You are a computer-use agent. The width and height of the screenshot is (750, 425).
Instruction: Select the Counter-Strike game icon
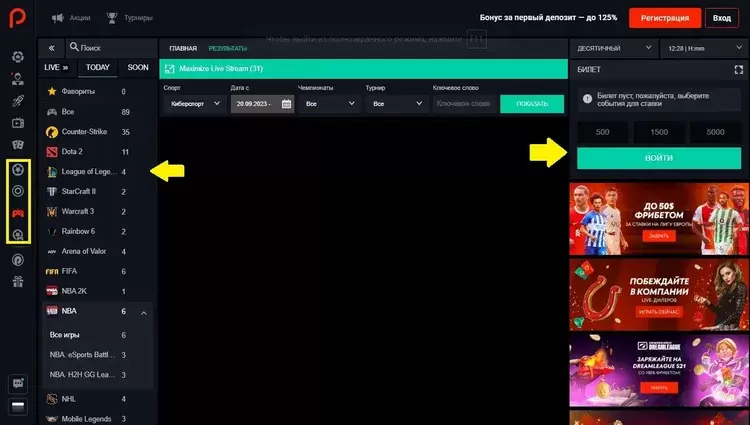52,132
